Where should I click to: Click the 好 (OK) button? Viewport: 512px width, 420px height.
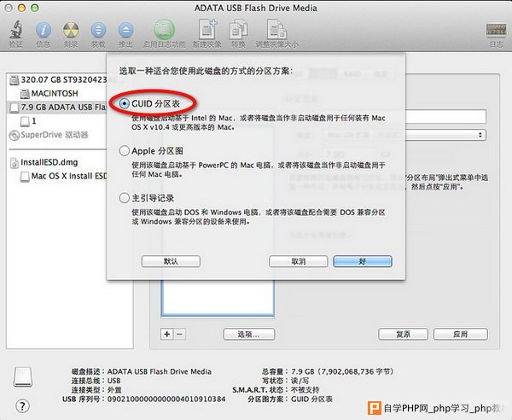(x=363, y=261)
